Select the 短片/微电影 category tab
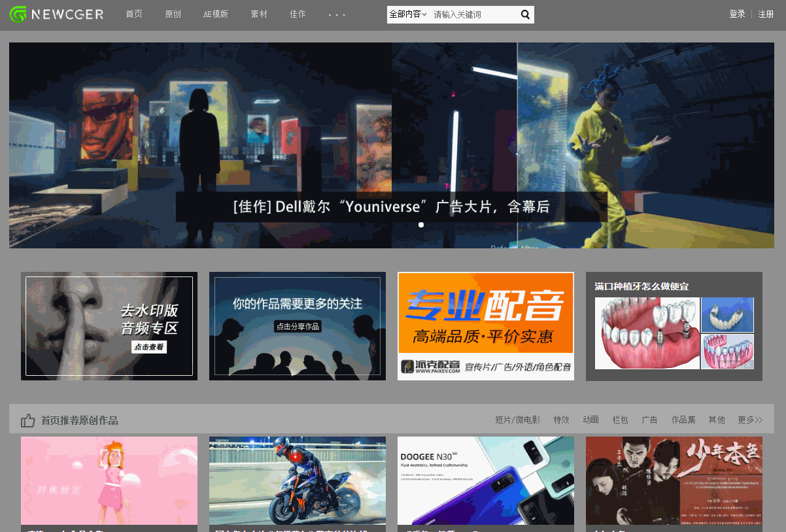The width and height of the screenshot is (786, 532). (x=518, y=420)
